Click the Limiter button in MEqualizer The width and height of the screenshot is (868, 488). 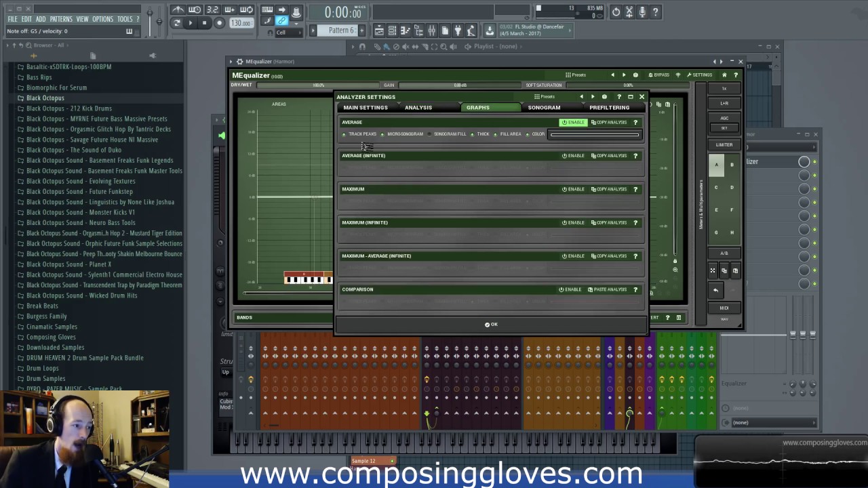coord(724,145)
